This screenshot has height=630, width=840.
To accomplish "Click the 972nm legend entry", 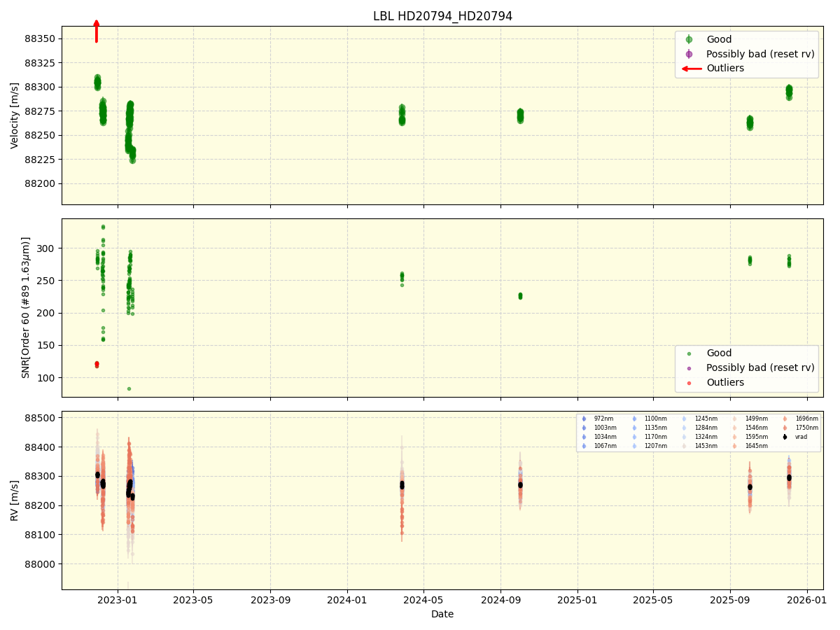I will [x=598, y=419].
